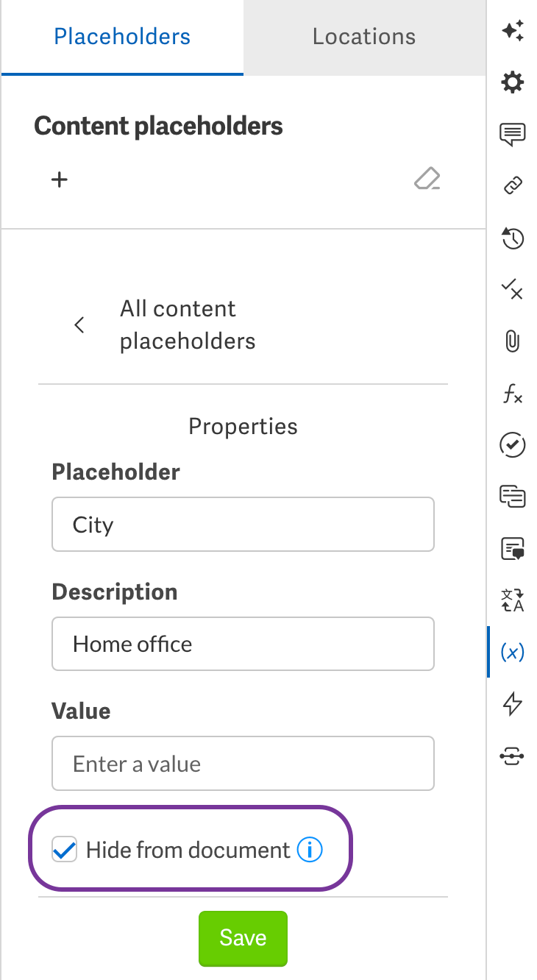Select the placeholders (x) sidebar icon
The height and width of the screenshot is (980, 537).
coord(512,652)
